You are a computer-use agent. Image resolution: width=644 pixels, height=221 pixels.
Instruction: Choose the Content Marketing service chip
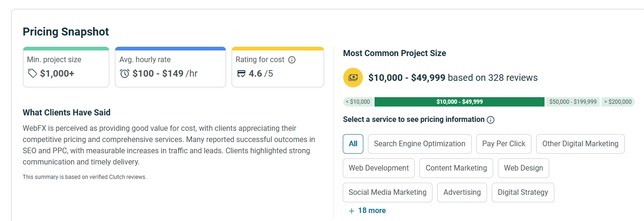(456, 168)
